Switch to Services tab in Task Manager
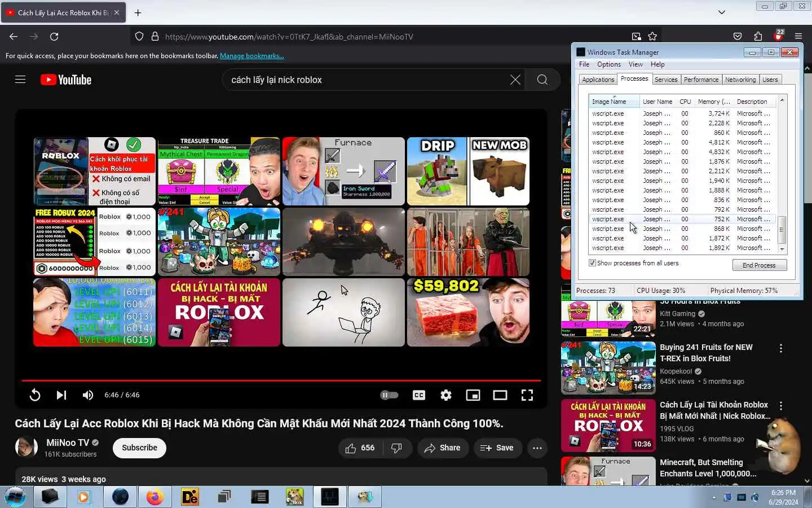The height and width of the screenshot is (508, 812). [x=666, y=80]
